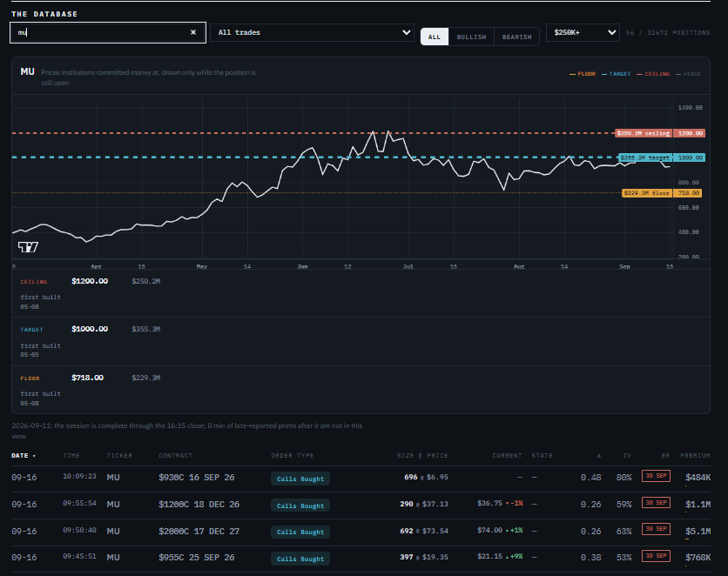This screenshot has height=576, width=728.
Task: Switch to the BEARISH filter
Action: (x=516, y=37)
